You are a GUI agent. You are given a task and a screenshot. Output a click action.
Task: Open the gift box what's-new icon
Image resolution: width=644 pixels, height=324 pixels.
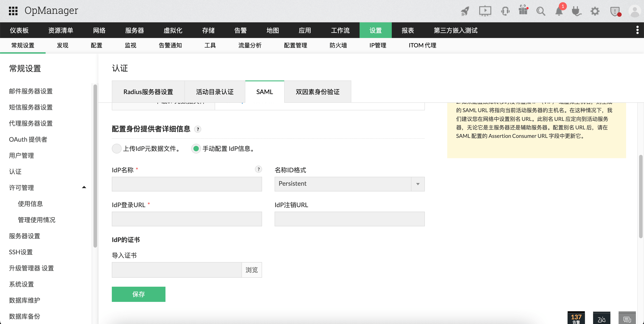(x=523, y=11)
